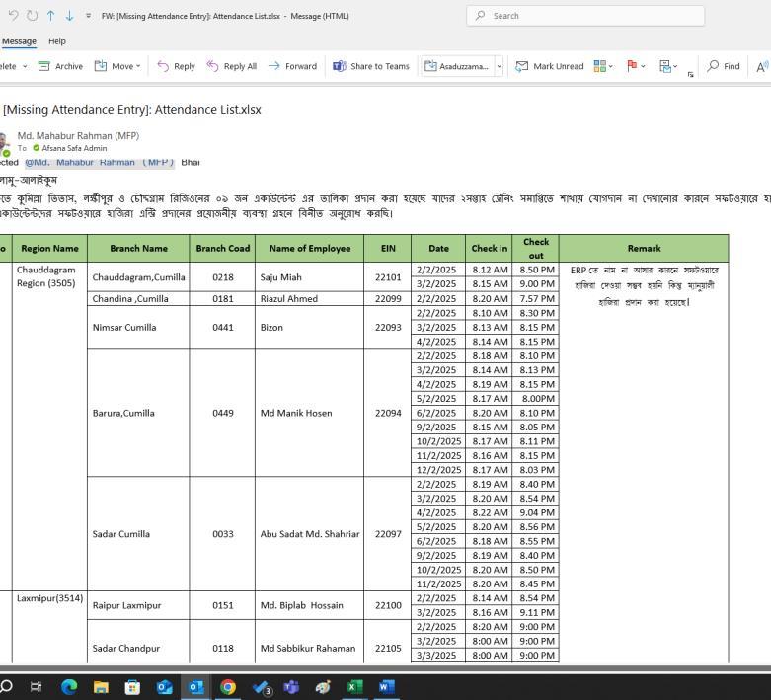Open Word from taskbar

(387, 686)
